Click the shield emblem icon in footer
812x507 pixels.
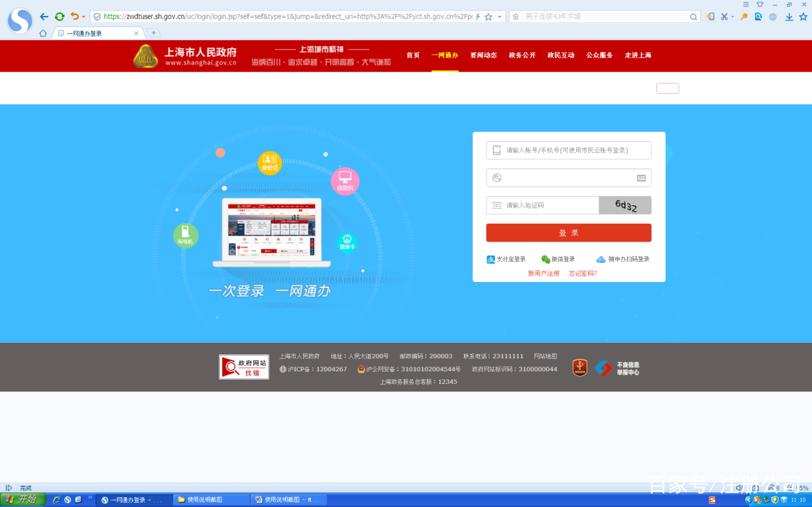point(579,367)
